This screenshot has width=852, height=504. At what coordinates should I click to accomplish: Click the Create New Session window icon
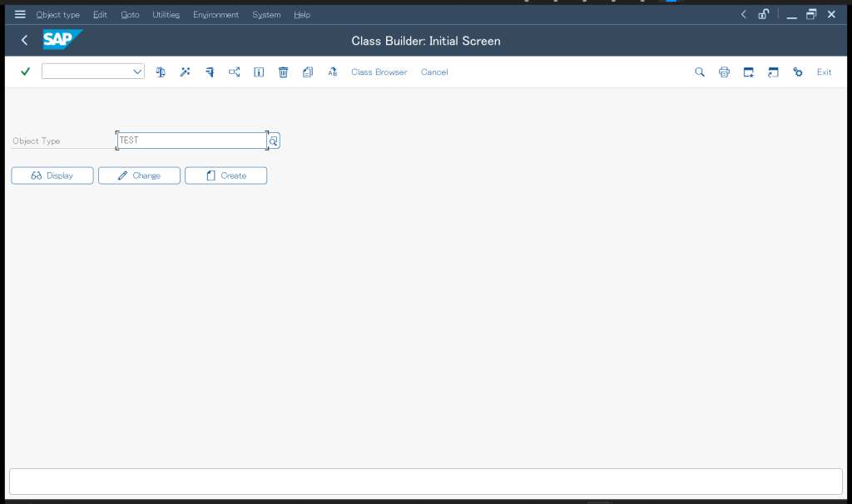click(x=748, y=72)
